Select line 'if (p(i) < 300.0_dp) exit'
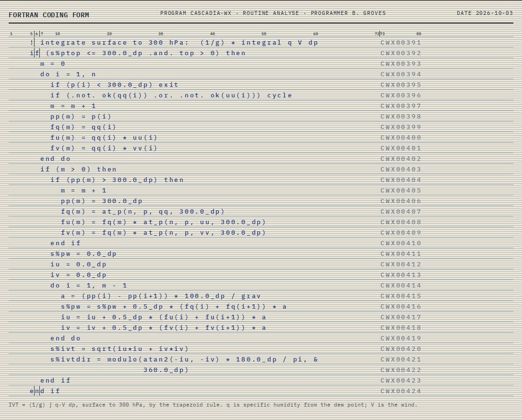The width and height of the screenshot is (522, 420). [x=115, y=85]
